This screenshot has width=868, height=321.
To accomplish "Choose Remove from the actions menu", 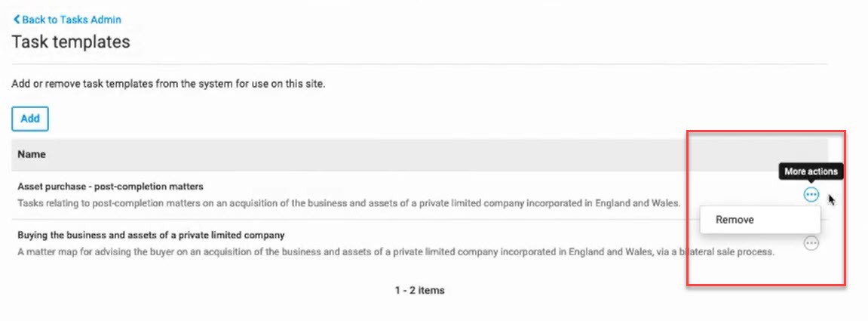I will click(x=735, y=220).
